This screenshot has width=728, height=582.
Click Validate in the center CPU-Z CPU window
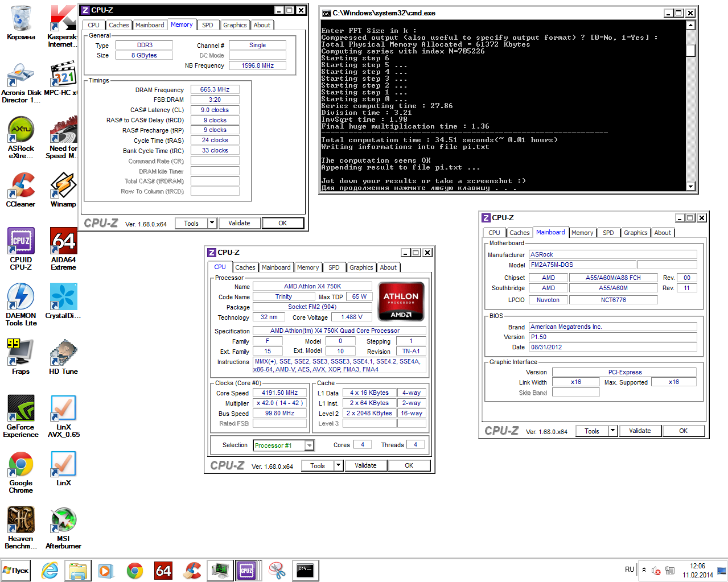[x=365, y=465]
